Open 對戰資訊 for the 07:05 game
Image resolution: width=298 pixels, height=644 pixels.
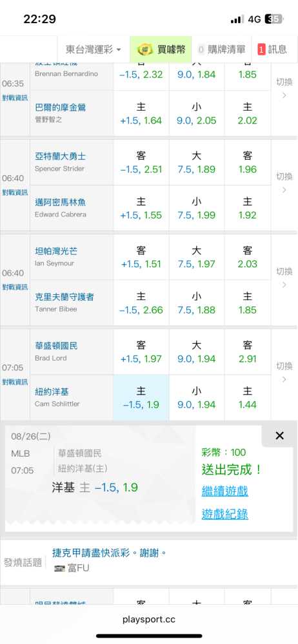15,381
